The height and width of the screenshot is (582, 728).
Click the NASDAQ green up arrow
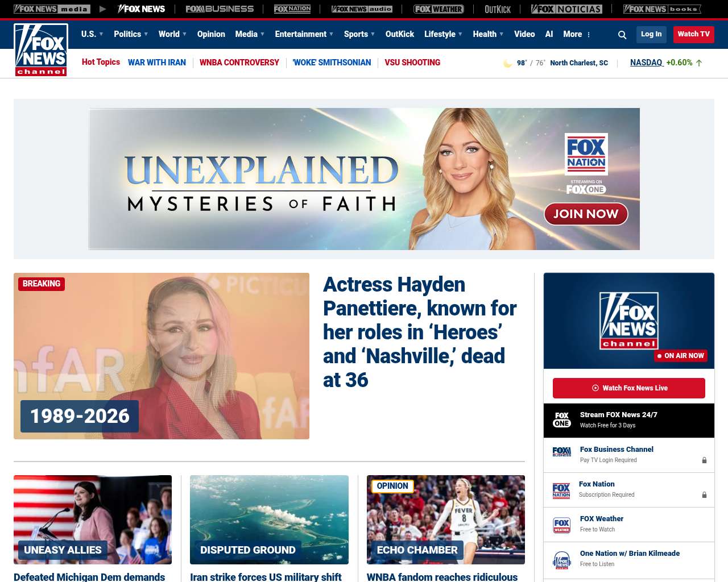click(x=699, y=63)
